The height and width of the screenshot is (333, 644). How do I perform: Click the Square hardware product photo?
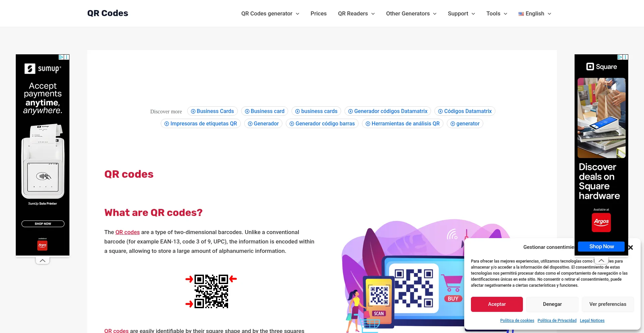601,118
